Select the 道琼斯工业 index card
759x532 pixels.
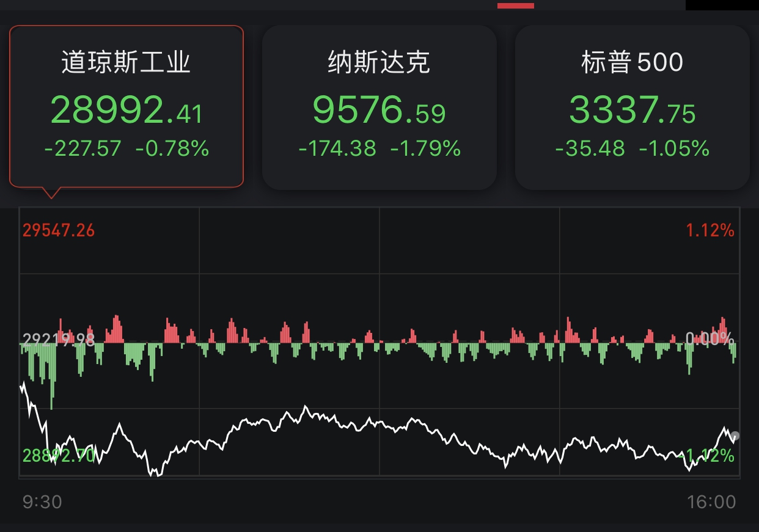tap(127, 107)
